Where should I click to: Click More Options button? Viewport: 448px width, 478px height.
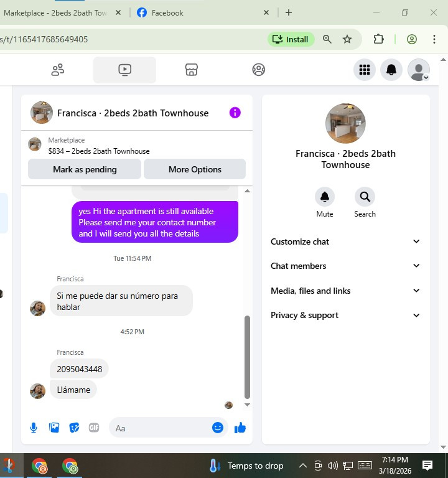coord(195,169)
